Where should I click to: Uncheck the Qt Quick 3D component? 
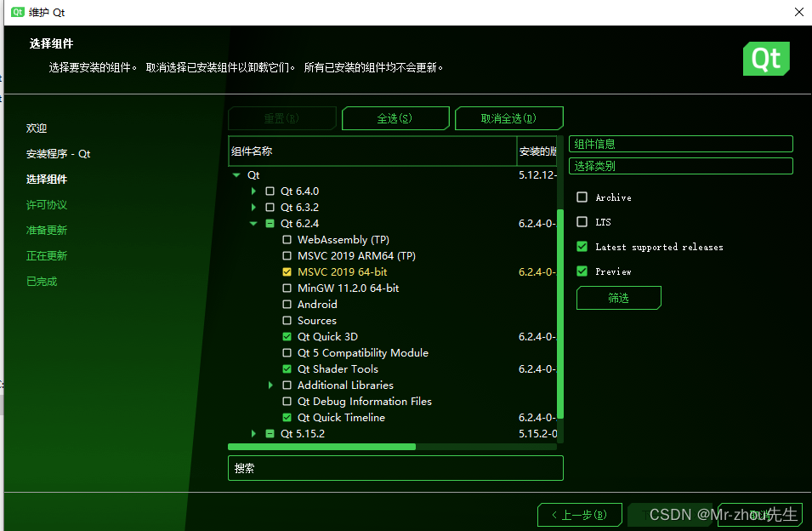287,336
